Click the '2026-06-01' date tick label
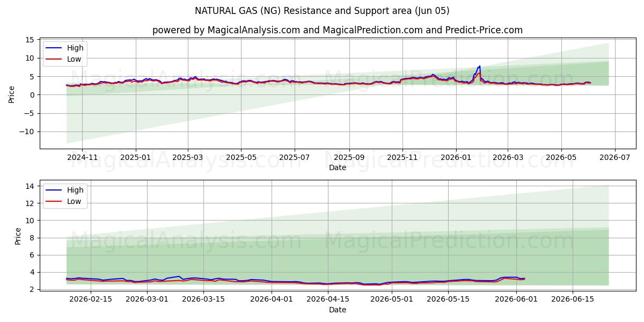 [x=517, y=301]
